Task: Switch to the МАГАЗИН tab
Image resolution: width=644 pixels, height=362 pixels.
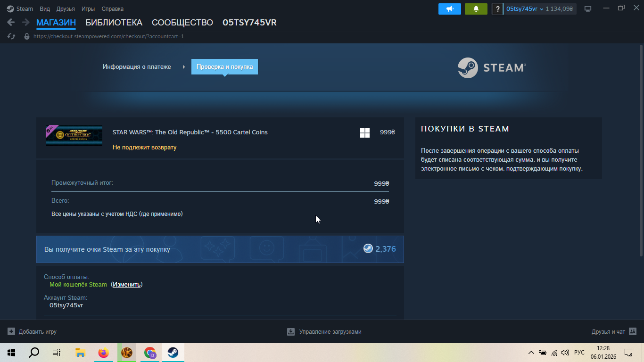Action: point(56,23)
